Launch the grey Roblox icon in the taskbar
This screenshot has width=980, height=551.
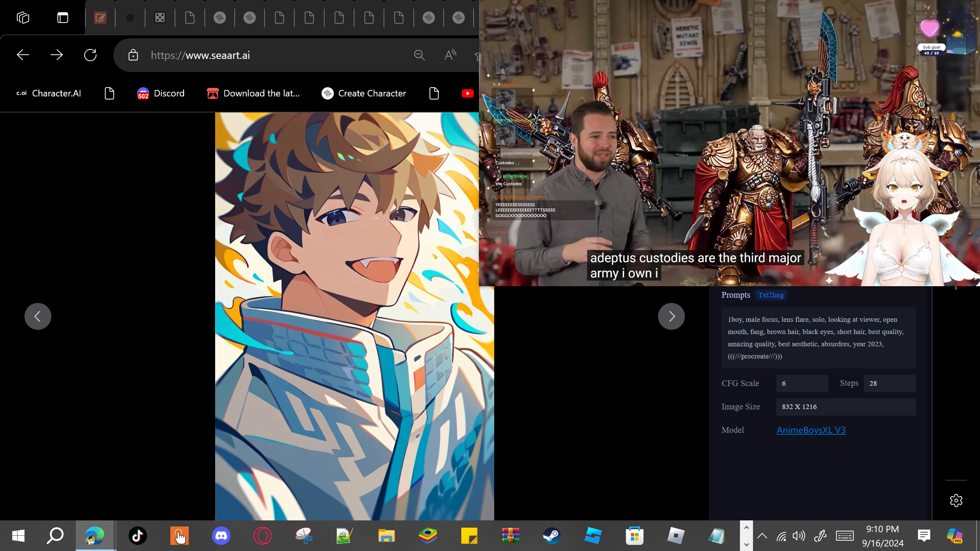tap(676, 536)
